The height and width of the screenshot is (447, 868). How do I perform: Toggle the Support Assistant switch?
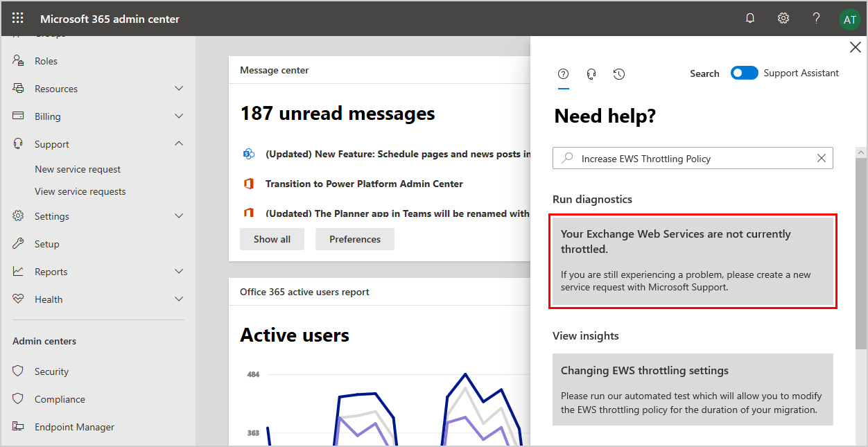point(745,73)
